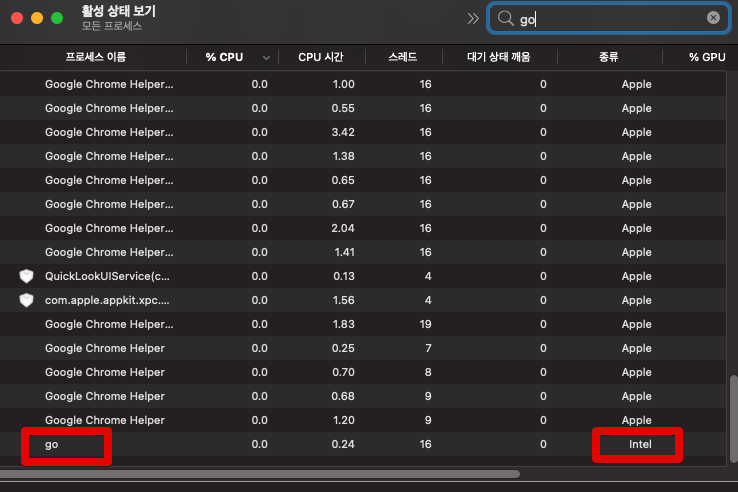Select Chrome Helper row with 19 threads
Image resolution: width=738 pixels, height=492 pixels.
pyautogui.click(x=362, y=324)
